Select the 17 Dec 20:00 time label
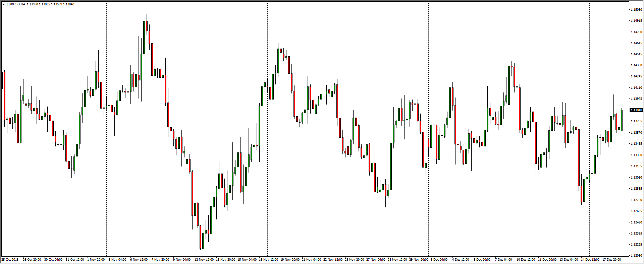 612,260
